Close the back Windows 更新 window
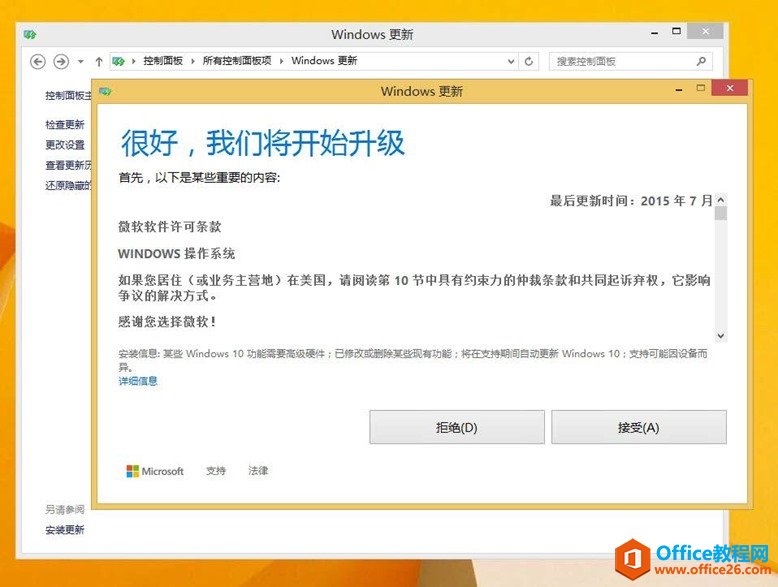Image resolution: width=778 pixels, height=587 pixels. pyautogui.click(x=706, y=31)
